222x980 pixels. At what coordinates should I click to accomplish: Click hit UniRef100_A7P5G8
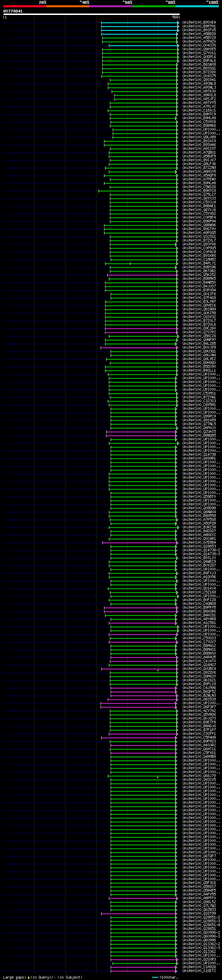point(199,520)
